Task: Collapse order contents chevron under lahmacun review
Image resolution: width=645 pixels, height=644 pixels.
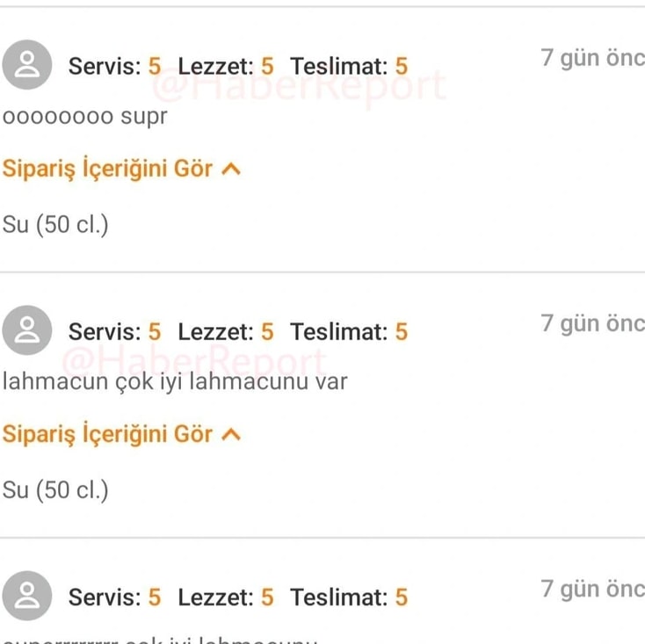Action: pos(230,435)
